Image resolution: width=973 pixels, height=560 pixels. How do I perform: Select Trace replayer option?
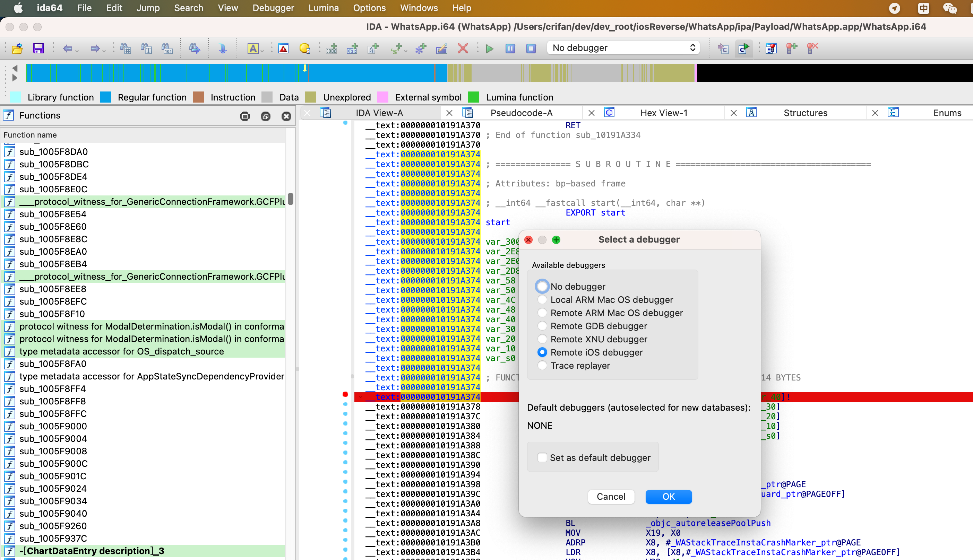click(x=542, y=365)
